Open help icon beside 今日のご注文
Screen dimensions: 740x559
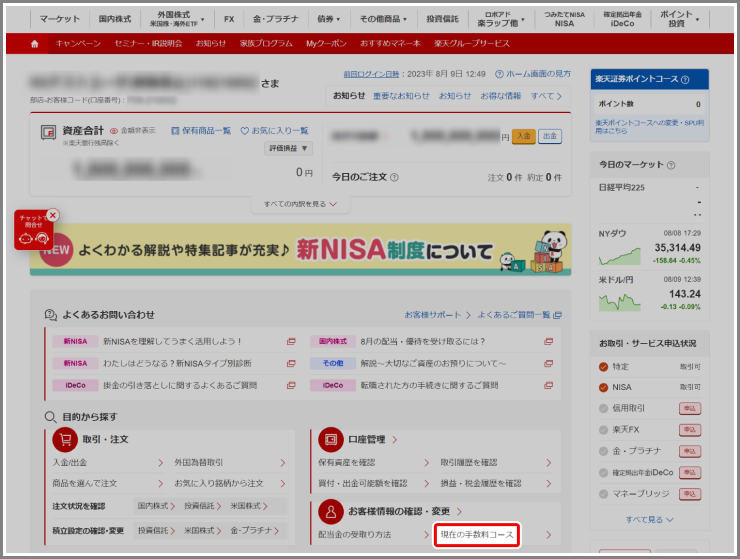pyautogui.click(x=395, y=178)
